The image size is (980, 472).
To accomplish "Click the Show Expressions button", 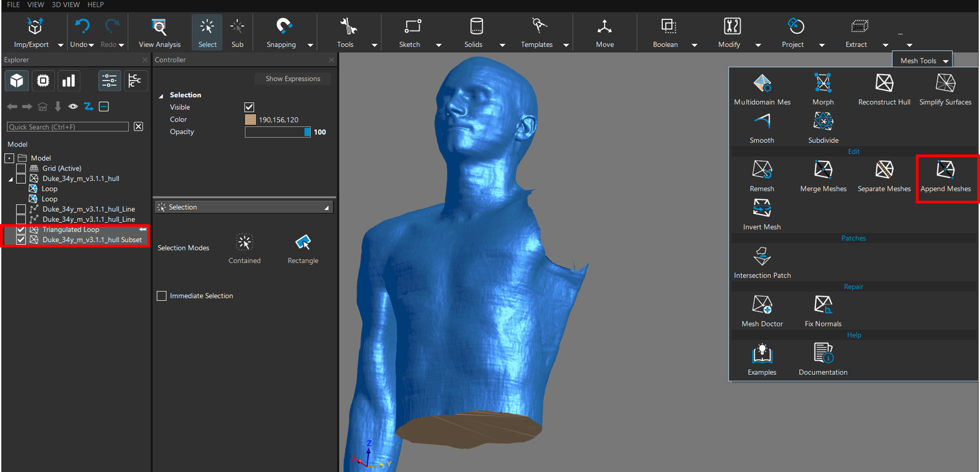I will click(293, 79).
